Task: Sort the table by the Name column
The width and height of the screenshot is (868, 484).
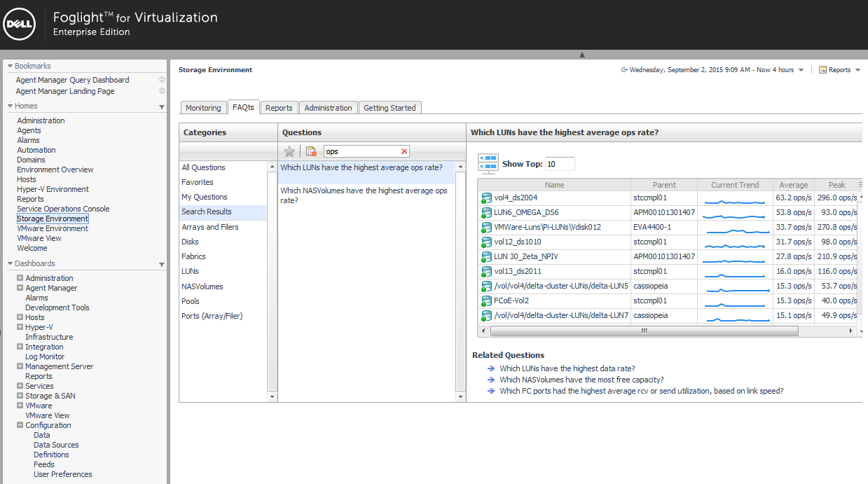Action: tap(554, 185)
